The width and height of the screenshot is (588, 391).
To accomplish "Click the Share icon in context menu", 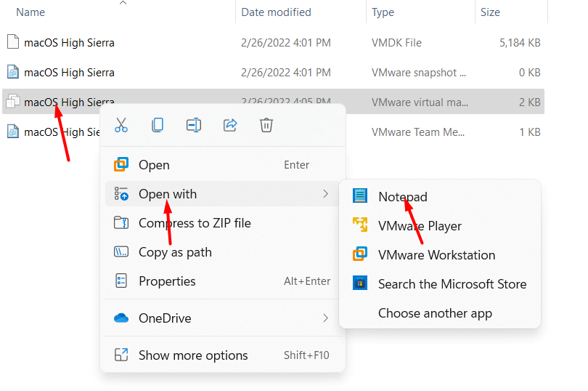I will (230, 125).
